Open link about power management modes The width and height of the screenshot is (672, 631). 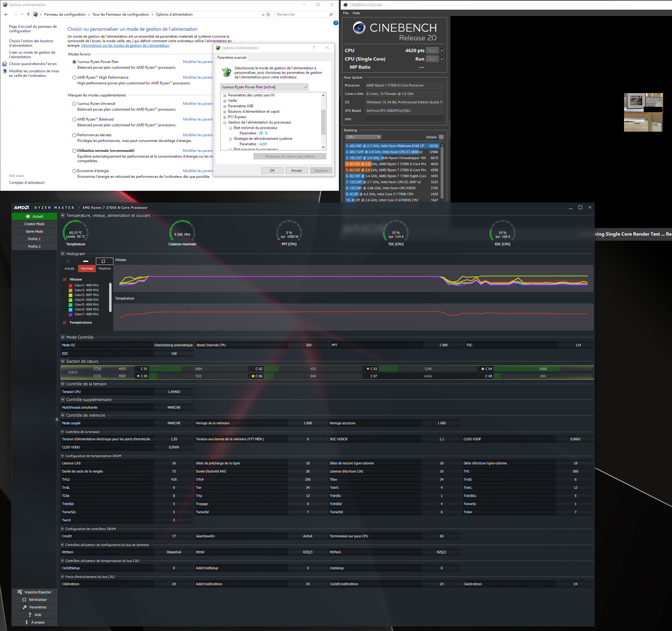coord(125,46)
